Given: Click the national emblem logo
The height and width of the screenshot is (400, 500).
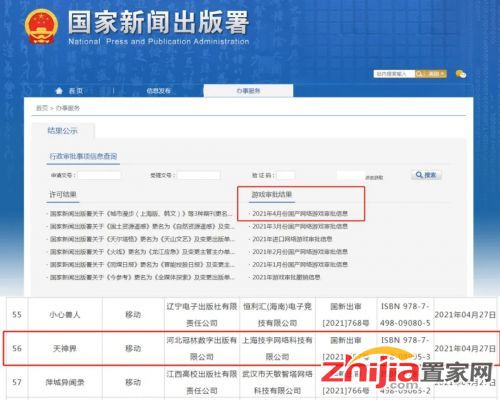Looking at the screenshot, I should point(41,27).
